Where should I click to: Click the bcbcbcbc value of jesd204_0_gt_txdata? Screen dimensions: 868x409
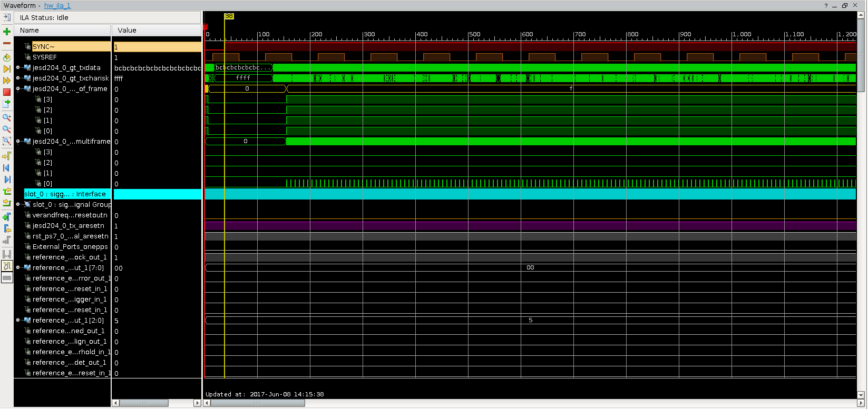tap(158, 68)
